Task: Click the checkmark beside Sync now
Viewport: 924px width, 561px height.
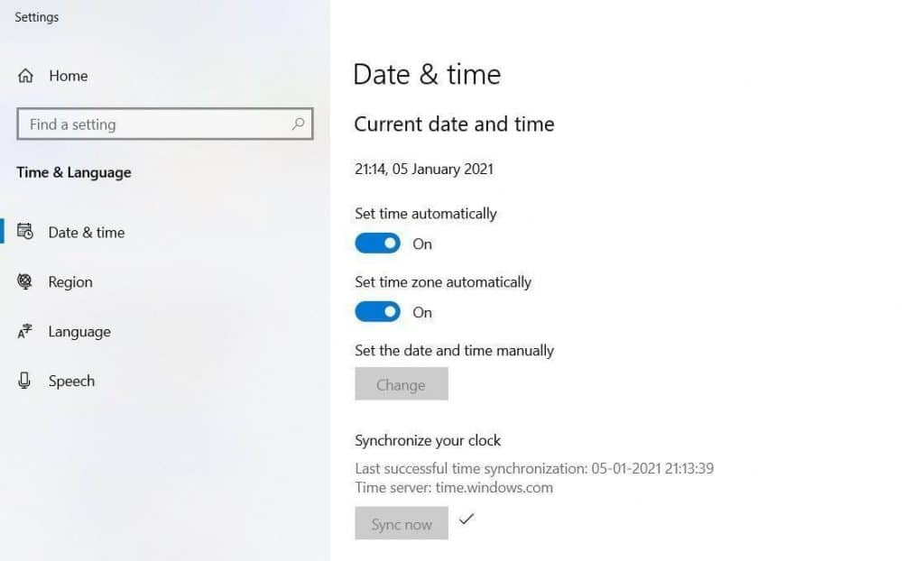Action: coord(467,520)
